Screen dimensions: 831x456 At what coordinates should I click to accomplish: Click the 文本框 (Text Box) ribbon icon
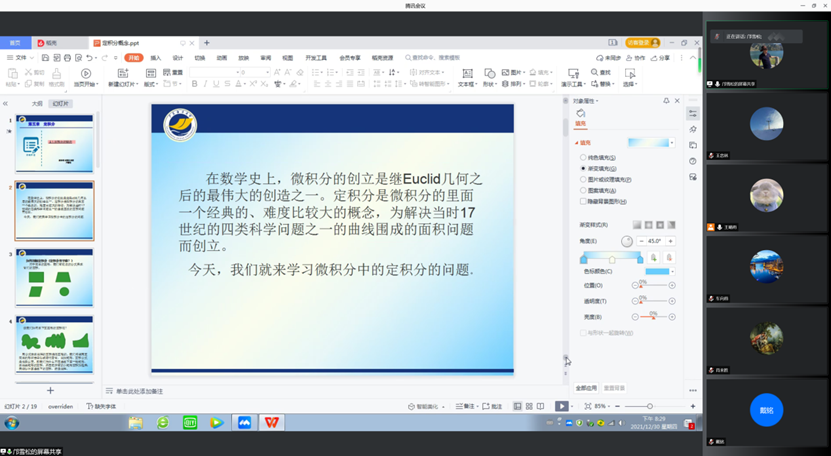[465, 74]
